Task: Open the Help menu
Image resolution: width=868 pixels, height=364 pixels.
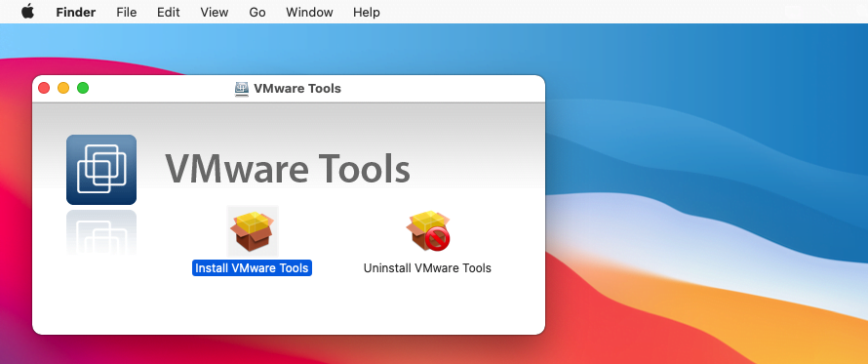Action: 367,12
